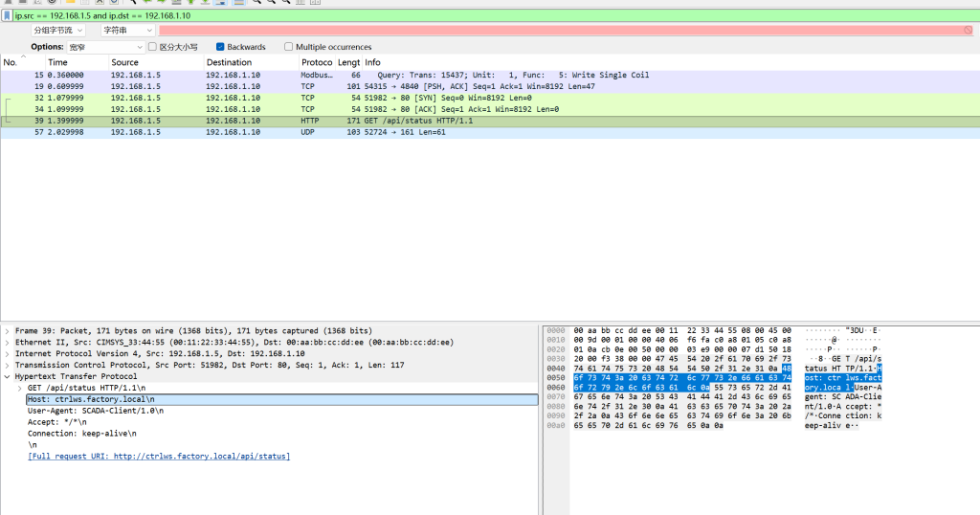Open the 分组字节流 search scope dropdown
Viewport: 980px width, 515px height.
65,31
